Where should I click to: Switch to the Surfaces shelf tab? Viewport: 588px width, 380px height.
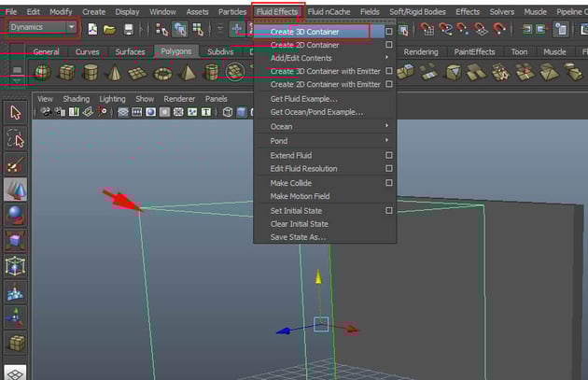click(x=130, y=52)
